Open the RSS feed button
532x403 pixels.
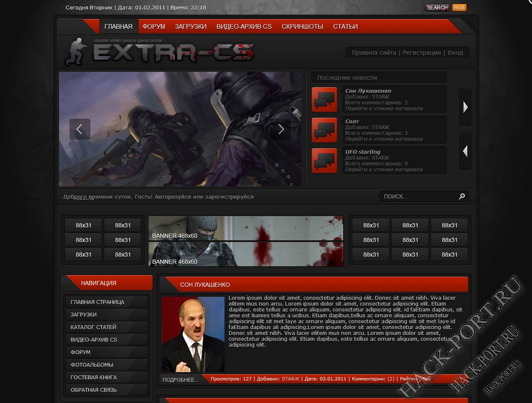(x=459, y=7)
